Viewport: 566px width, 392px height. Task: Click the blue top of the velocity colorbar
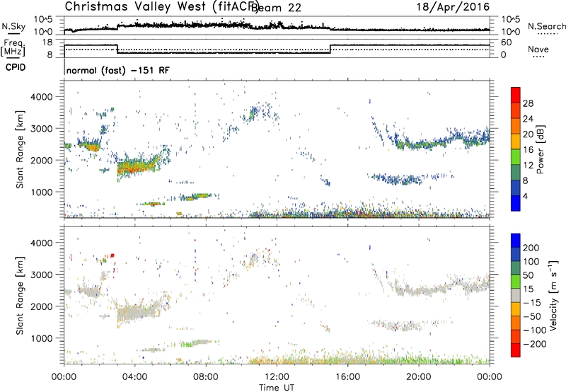(516, 241)
